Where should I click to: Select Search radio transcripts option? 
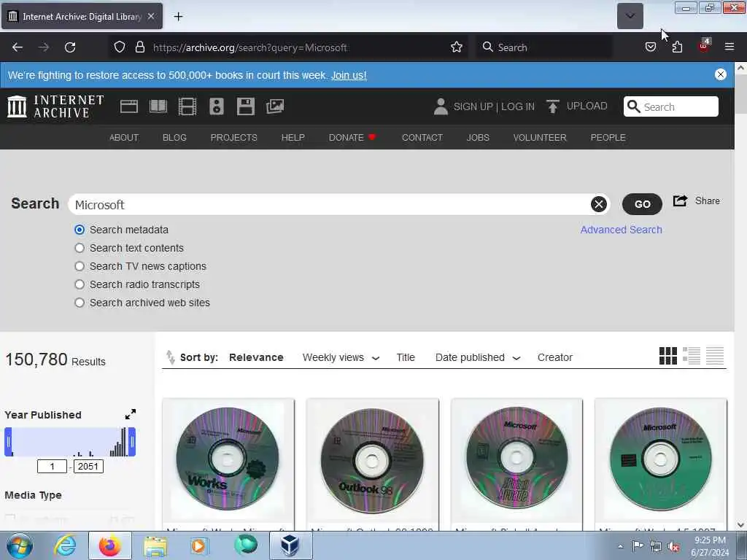[x=80, y=284]
